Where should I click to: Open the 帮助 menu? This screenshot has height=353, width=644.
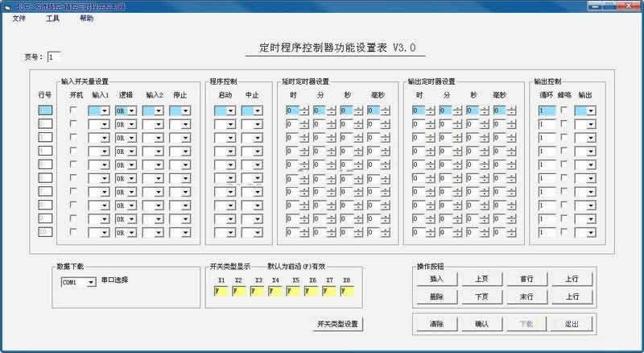point(86,18)
